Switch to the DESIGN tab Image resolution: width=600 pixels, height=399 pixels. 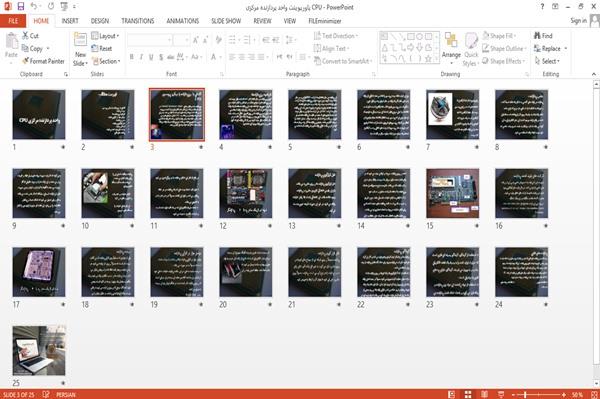[x=100, y=21]
